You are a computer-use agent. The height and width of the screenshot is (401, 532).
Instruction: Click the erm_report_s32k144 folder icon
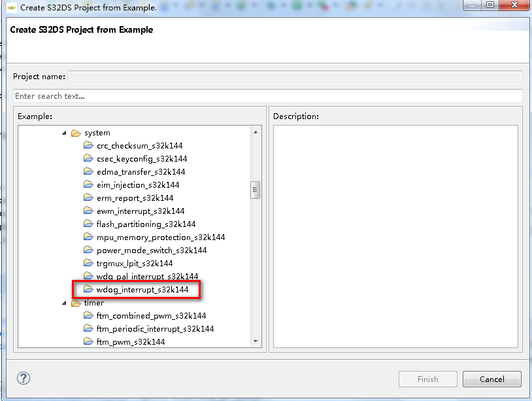tap(88, 198)
